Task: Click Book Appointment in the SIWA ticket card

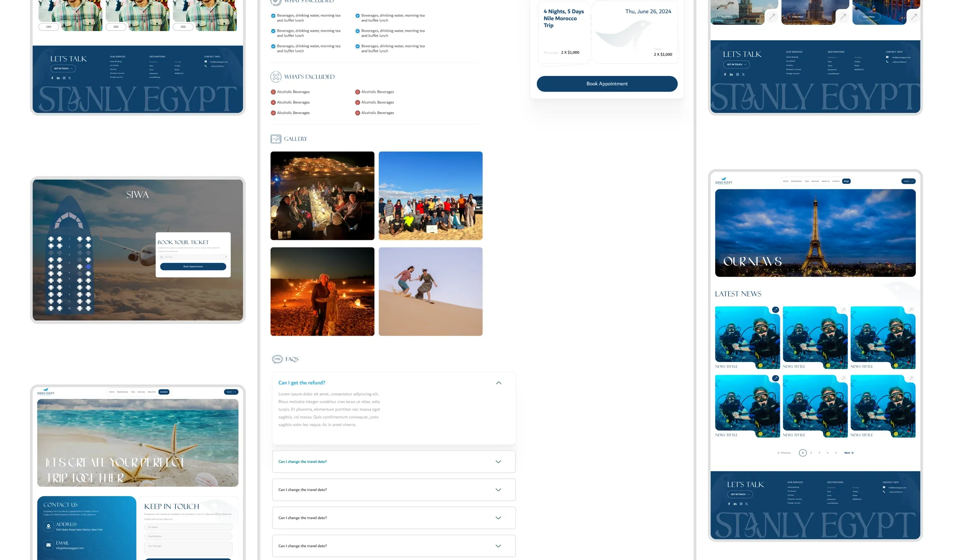Action: [193, 266]
